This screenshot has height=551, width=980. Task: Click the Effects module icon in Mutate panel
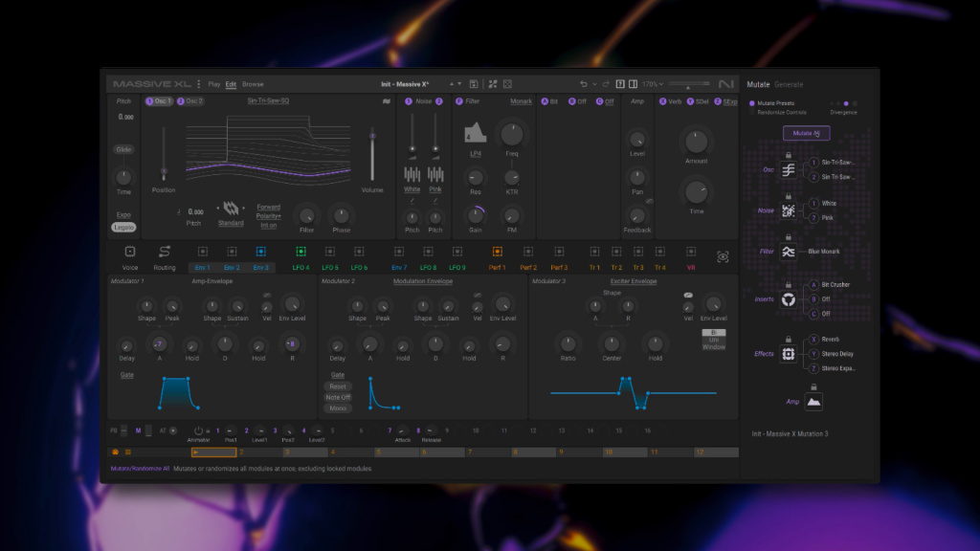pos(789,354)
